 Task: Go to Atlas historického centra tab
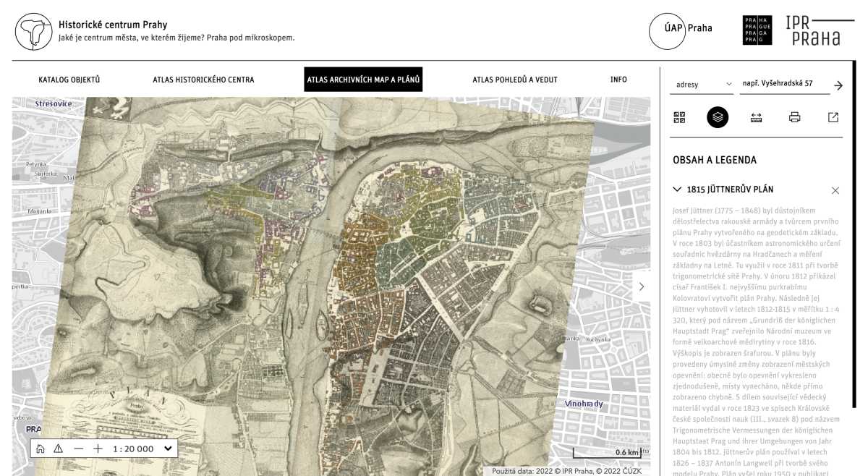click(203, 80)
